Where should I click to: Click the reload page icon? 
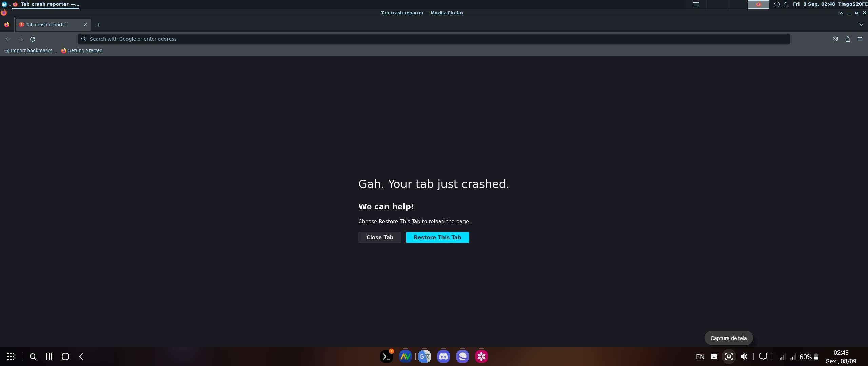pos(32,39)
